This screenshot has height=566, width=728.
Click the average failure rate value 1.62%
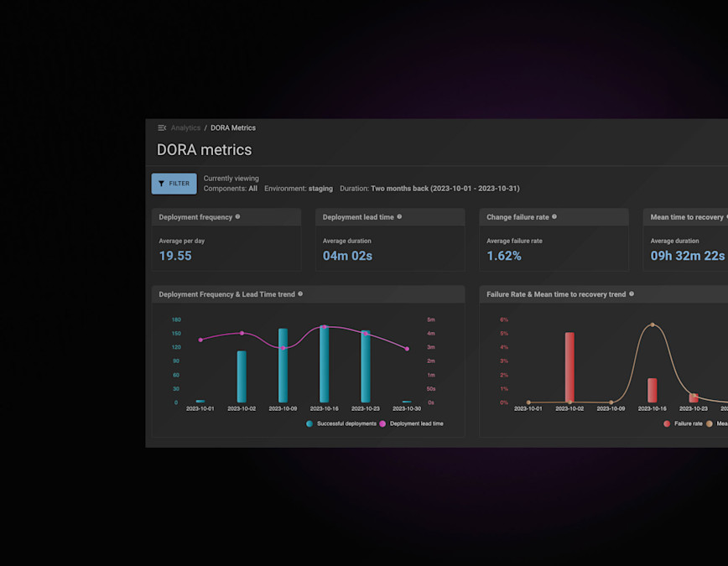504,256
